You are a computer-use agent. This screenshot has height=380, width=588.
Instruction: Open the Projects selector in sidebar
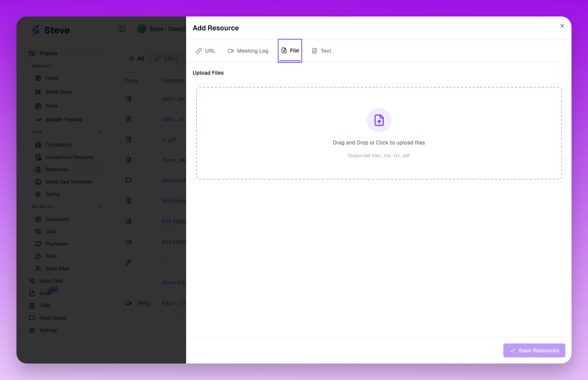[48, 53]
